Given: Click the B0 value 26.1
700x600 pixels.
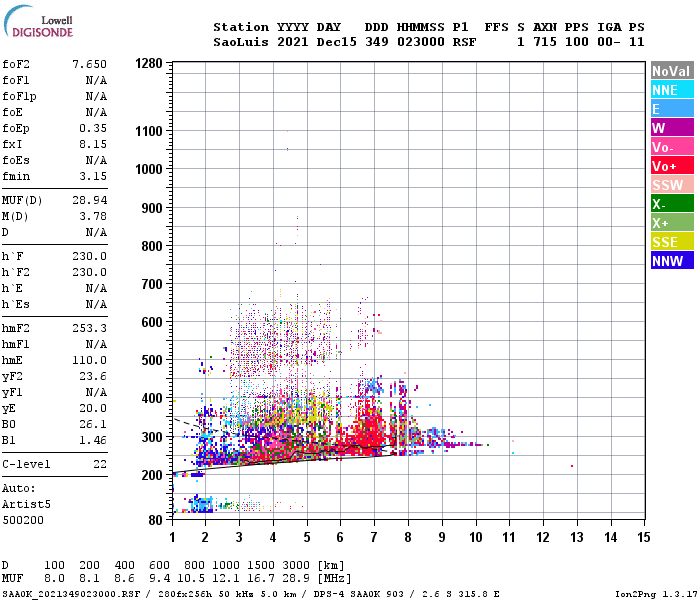Looking at the screenshot, I should pyautogui.click(x=93, y=424).
